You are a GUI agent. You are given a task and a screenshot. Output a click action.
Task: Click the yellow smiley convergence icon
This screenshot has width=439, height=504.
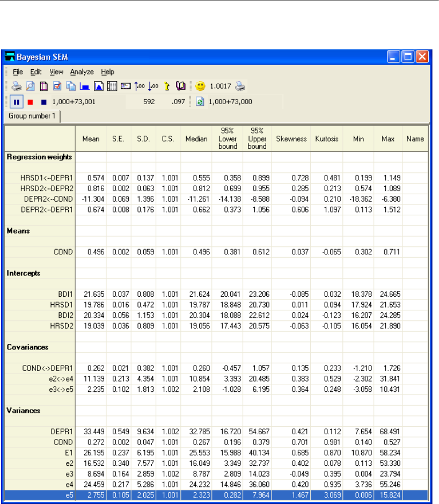[200, 86]
